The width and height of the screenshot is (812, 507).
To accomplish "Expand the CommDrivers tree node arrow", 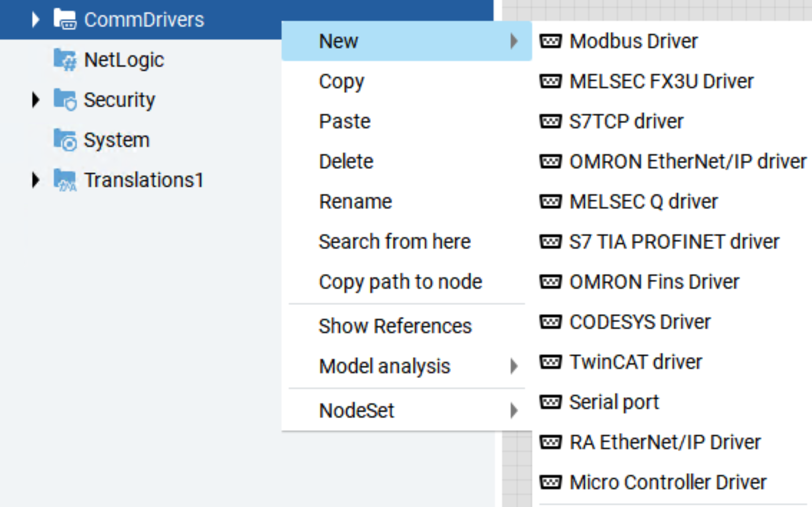I will (x=36, y=20).
